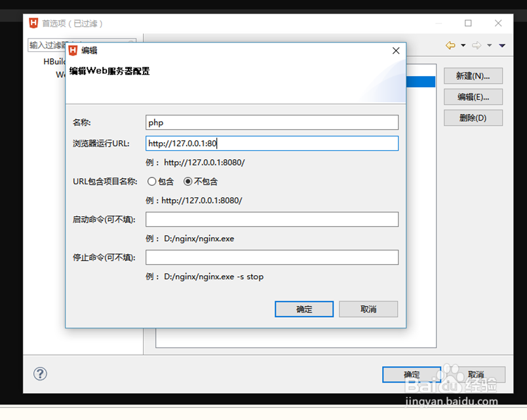The height and width of the screenshot is (420, 527).
Task: Click example text http://127.0.0.1:8080/ under the URL field
Action: [205, 162]
